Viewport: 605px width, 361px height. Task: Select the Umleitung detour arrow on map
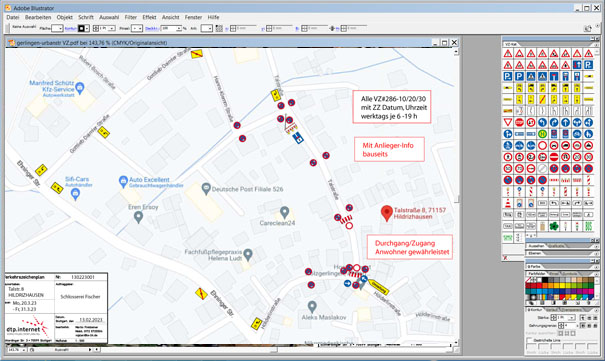pyautogui.click(x=378, y=286)
